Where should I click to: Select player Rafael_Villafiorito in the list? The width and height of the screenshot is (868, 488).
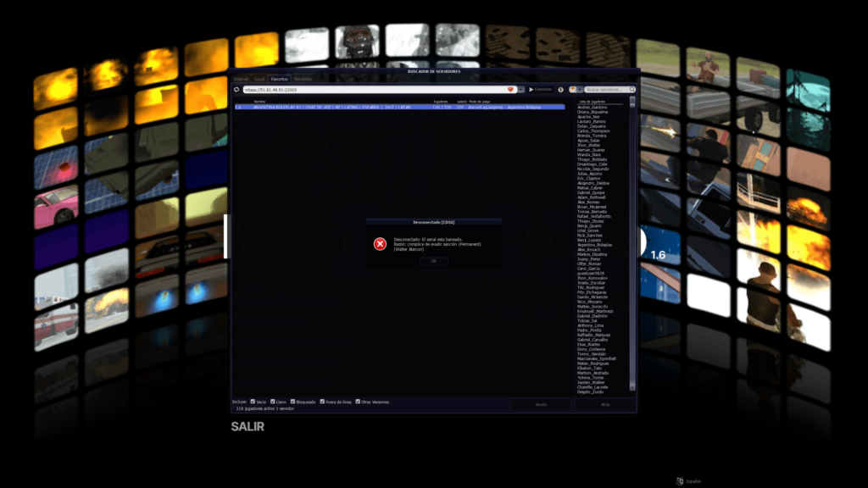coord(594,216)
